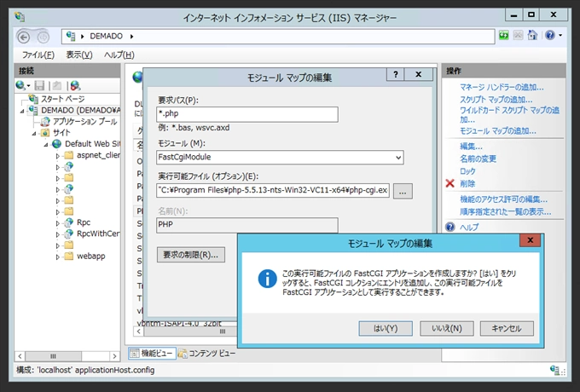
Task: Click the question mark help button of edit dialog
Action: pyautogui.click(x=396, y=74)
